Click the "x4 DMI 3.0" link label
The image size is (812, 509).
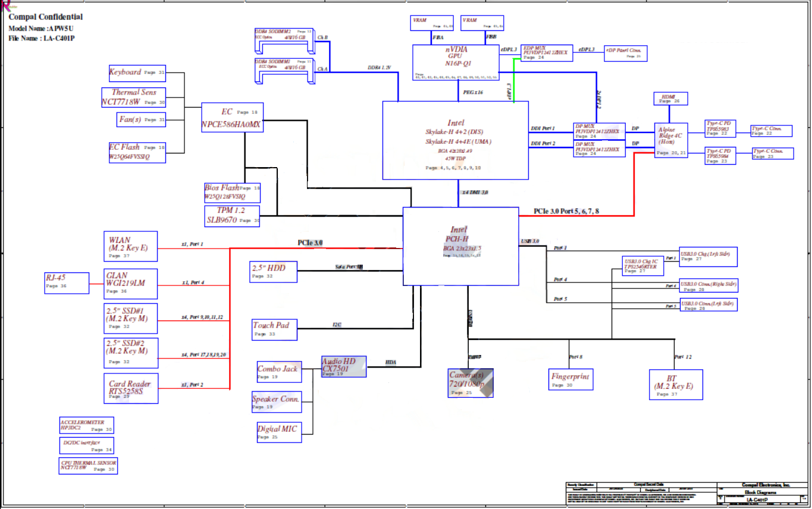pyautogui.click(x=475, y=193)
